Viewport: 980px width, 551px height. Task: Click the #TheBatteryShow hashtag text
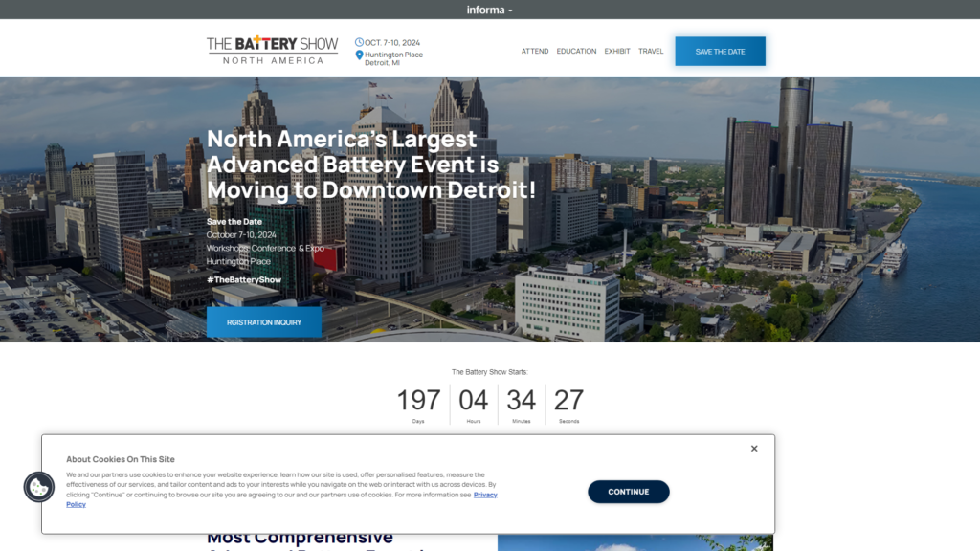pos(244,280)
